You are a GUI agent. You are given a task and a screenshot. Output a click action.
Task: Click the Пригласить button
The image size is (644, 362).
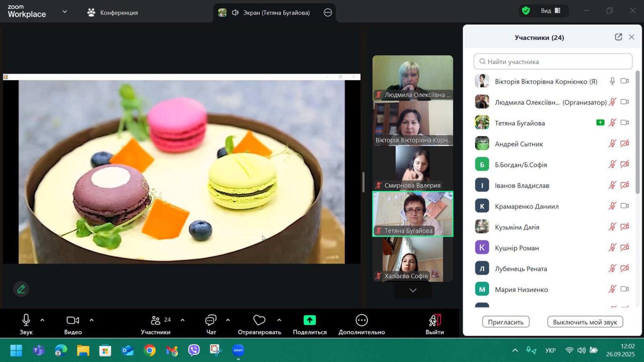point(506,322)
